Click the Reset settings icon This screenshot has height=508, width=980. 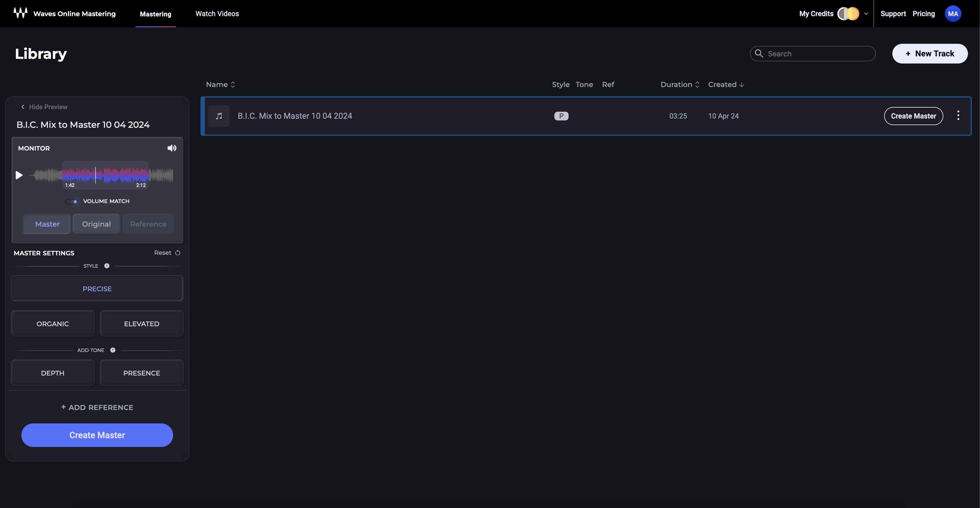point(178,253)
